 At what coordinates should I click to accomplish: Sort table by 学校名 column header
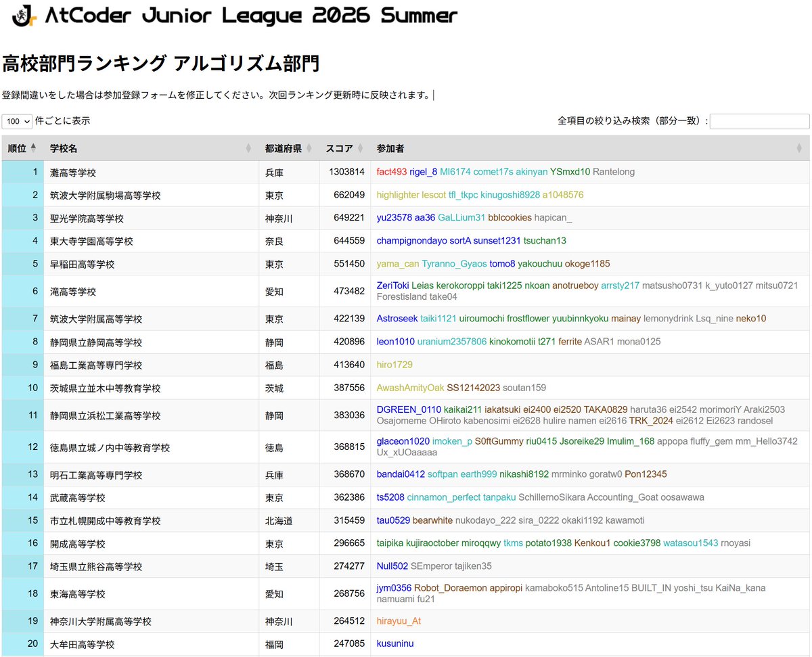coord(152,148)
